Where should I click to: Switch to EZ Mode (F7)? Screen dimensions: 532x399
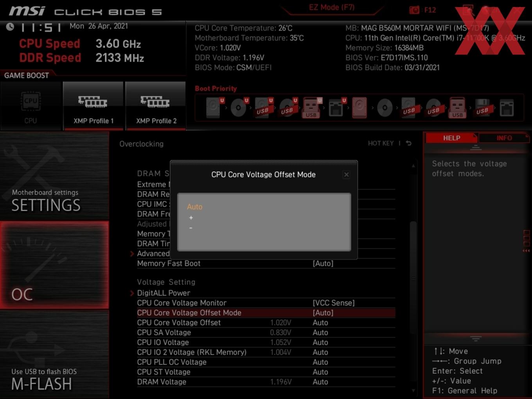pyautogui.click(x=332, y=7)
